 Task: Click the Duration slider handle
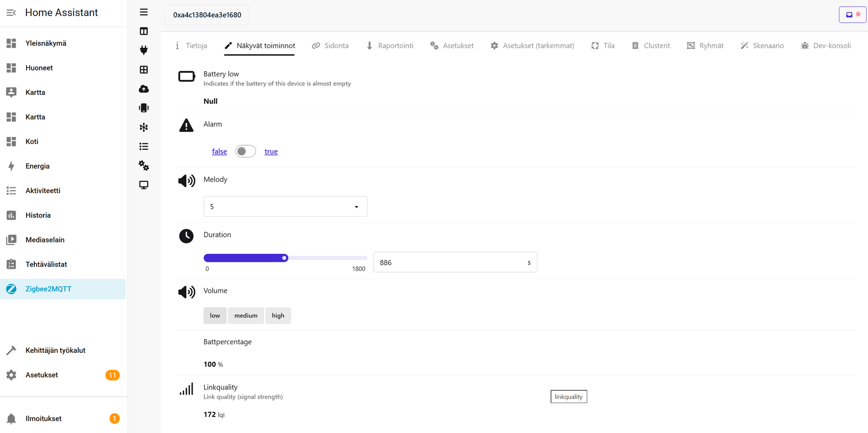pyautogui.click(x=284, y=258)
